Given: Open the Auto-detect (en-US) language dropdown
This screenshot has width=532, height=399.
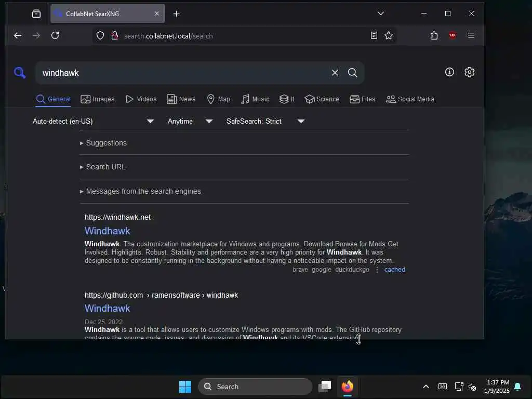Looking at the screenshot, I should [94, 121].
